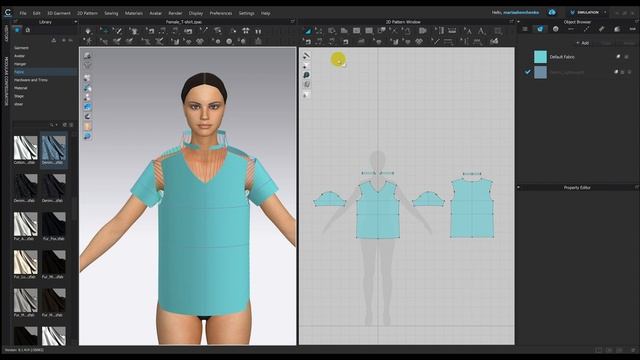Image resolution: width=640 pixels, height=360 pixels.
Task: Open the Materials menu
Action: point(133,13)
